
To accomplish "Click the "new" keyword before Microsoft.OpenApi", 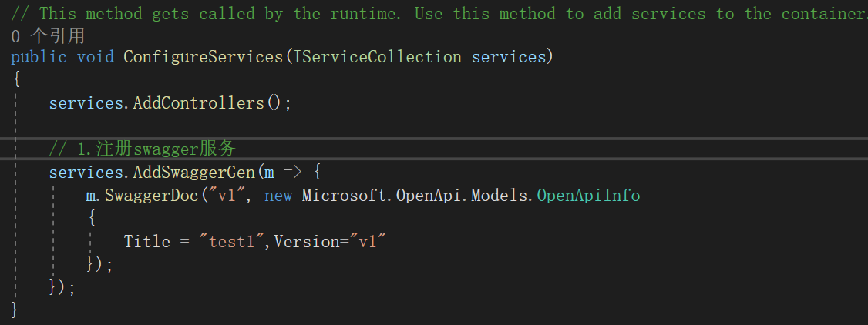I will (x=278, y=196).
